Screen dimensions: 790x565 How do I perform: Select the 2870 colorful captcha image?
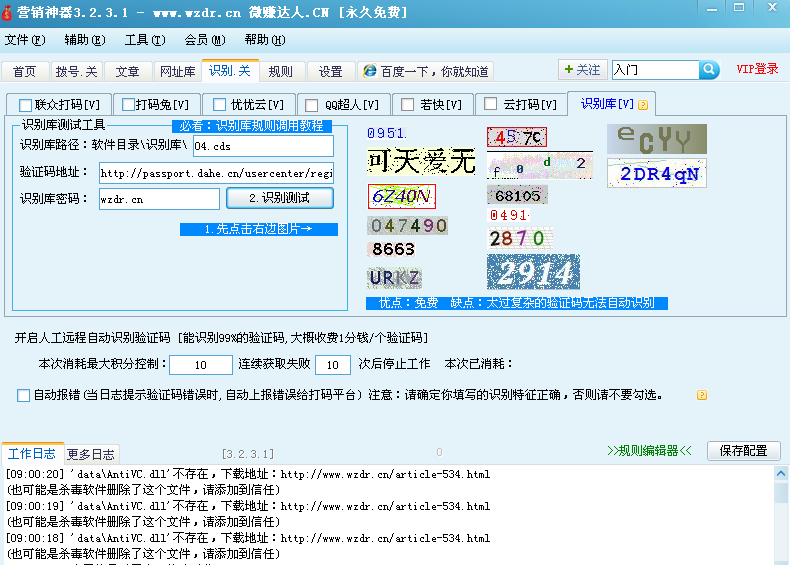(519, 238)
